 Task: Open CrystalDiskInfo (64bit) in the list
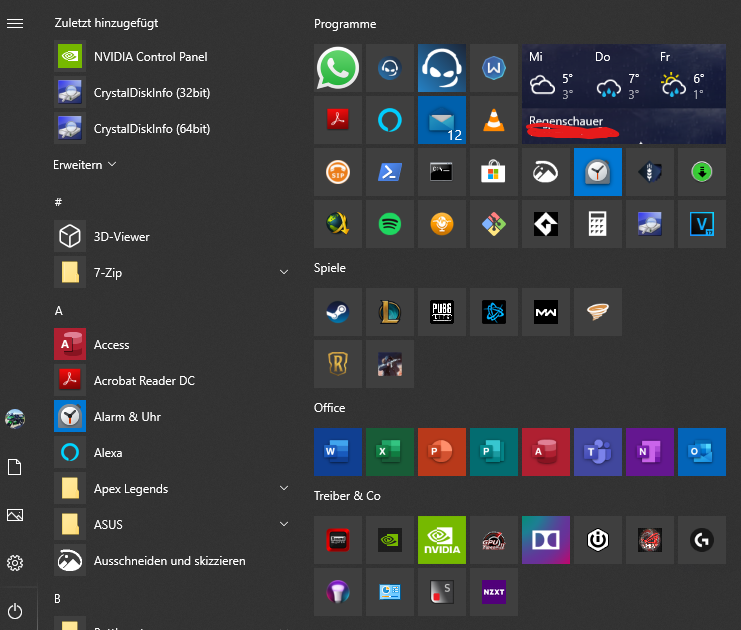pos(172,129)
